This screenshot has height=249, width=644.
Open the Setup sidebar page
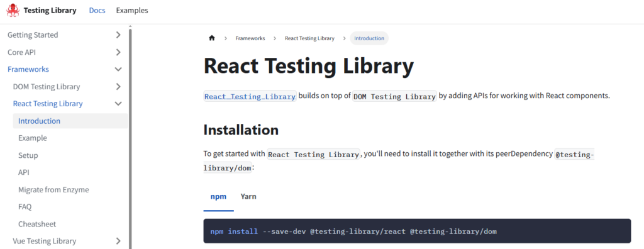28,155
